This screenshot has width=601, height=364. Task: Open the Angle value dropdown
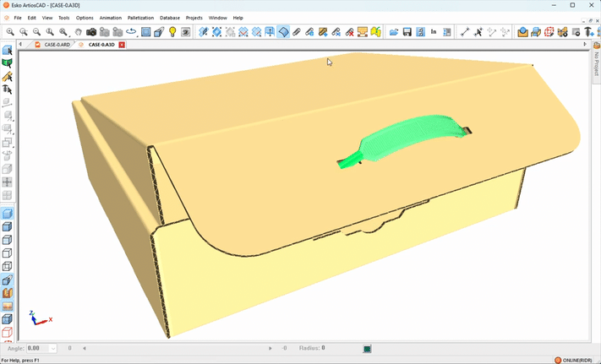pyautogui.click(x=53, y=348)
